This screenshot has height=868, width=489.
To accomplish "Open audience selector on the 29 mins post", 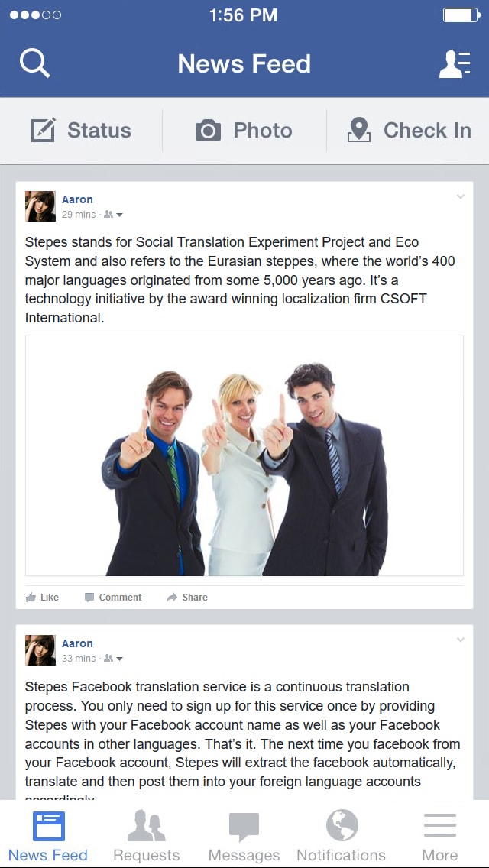I will (x=114, y=214).
